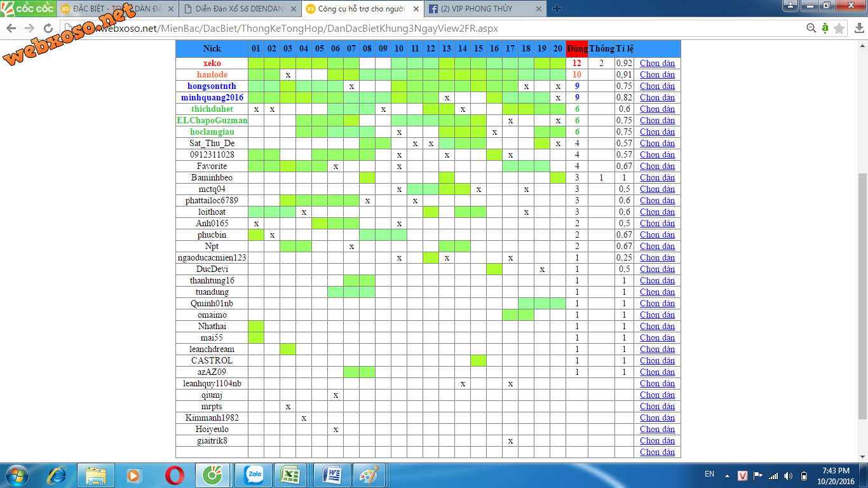Image resolution: width=868 pixels, height=488 pixels.
Task: Click the browser Back arrow
Action: click(x=11, y=29)
